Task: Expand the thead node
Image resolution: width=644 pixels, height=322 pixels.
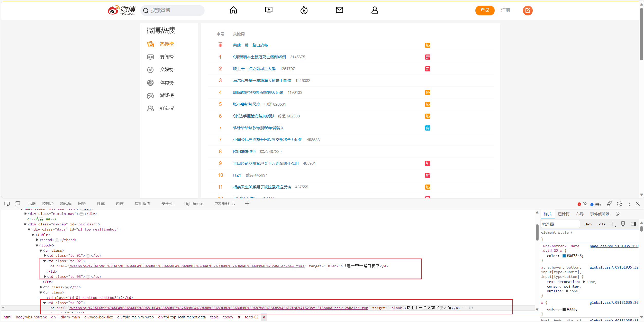Action: pos(37,240)
